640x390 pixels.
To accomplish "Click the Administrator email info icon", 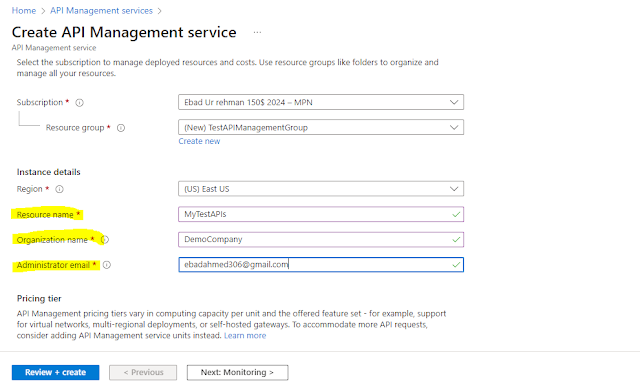I will click(107, 265).
